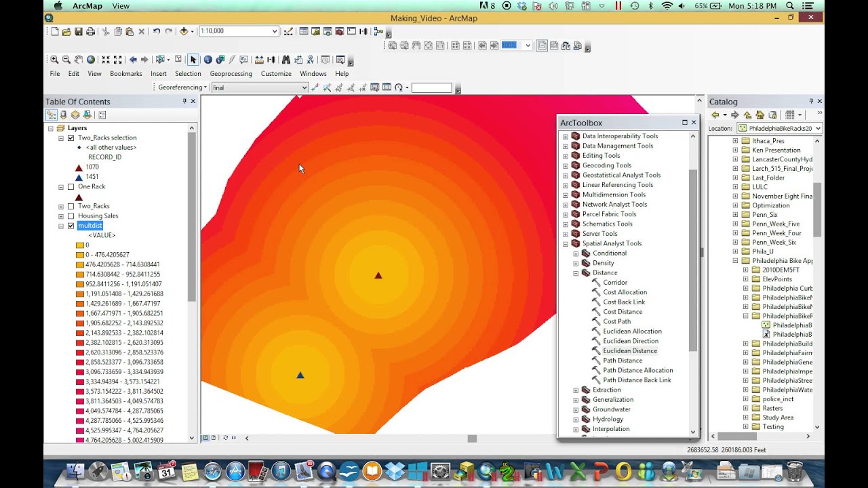Turn on the Two_Racks layer
This screenshot has width=868, height=488.
[x=71, y=206]
